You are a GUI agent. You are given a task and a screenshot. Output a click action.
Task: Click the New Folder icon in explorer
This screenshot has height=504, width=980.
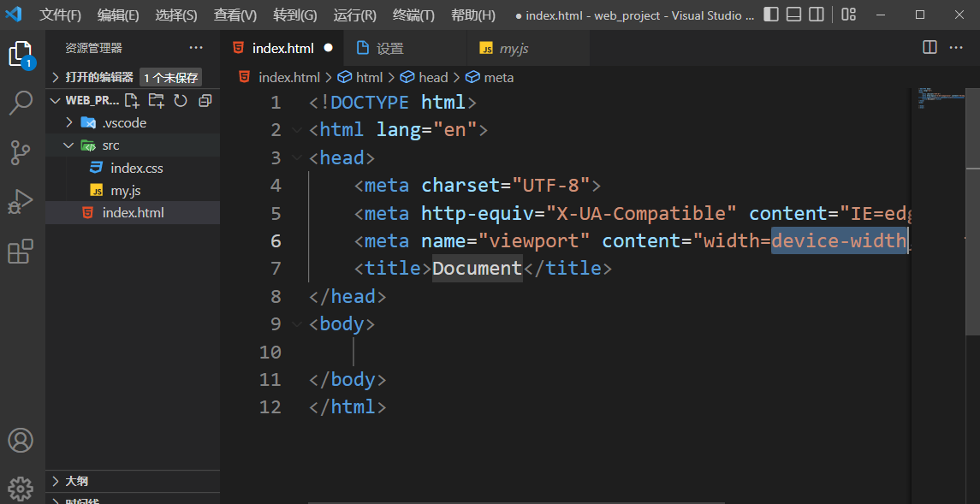[x=156, y=101]
